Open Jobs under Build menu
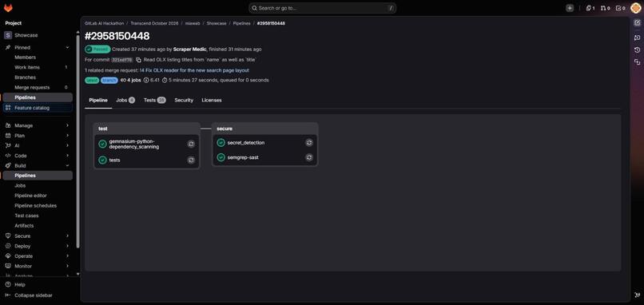The width and height of the screenshot is (644, 305). [x=38, y=185]
